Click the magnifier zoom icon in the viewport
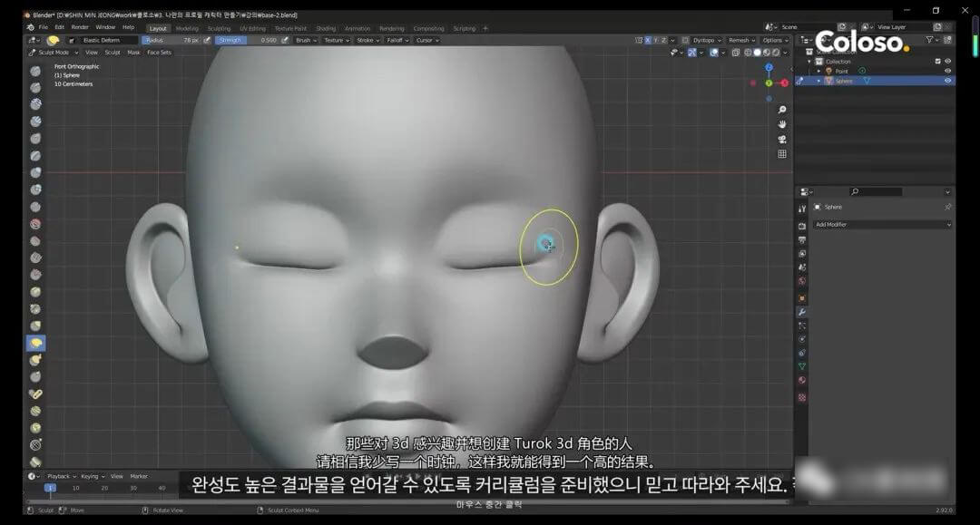980x525 pixels. tap(781, 110)
